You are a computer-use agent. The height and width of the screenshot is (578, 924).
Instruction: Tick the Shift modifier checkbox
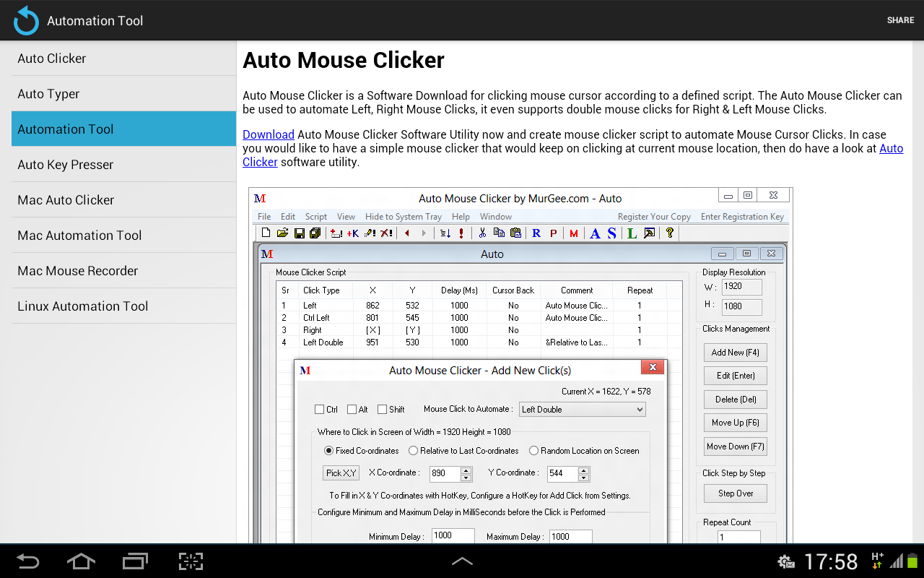(x=383, y=410)
